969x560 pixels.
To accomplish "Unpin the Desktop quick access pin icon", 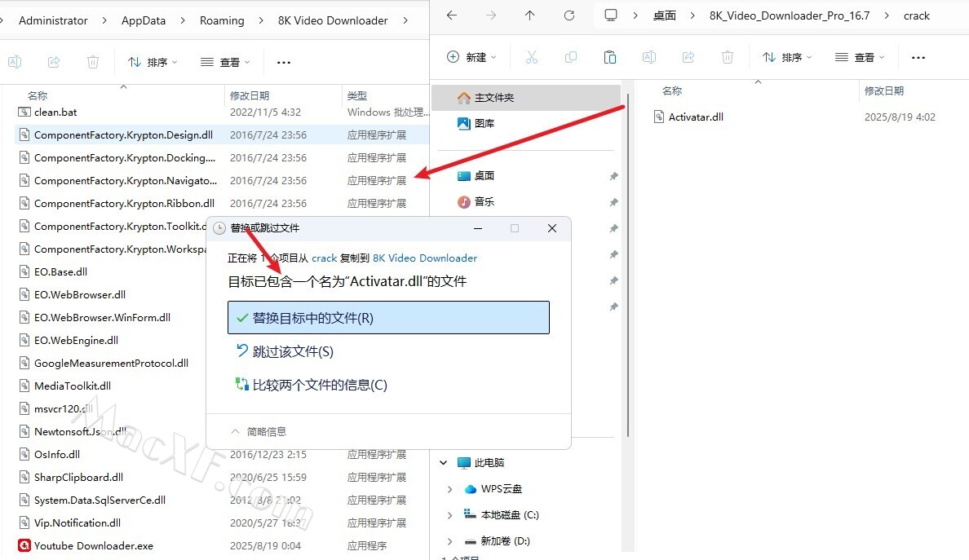I will [x=613, y=177].
